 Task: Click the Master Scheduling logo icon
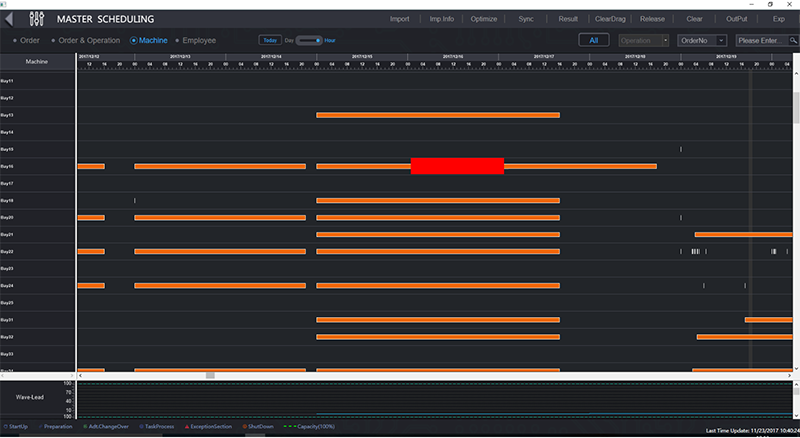[x=36, y=19]
